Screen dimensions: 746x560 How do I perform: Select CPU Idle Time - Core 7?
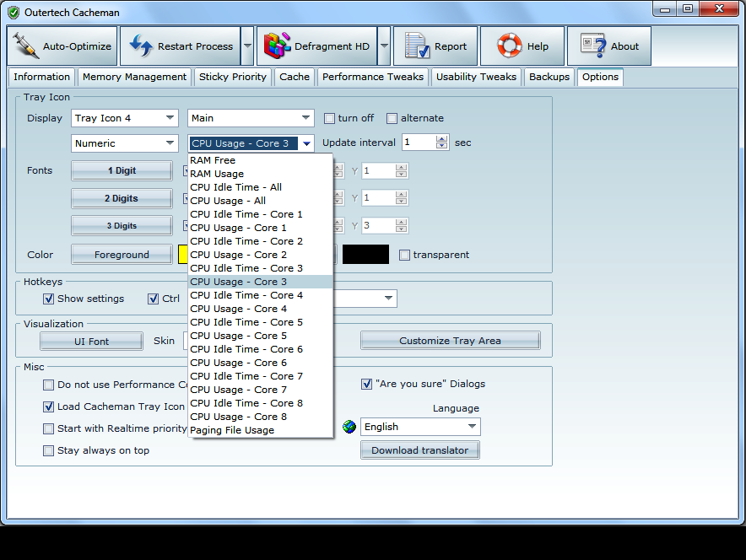coord(260,376)
